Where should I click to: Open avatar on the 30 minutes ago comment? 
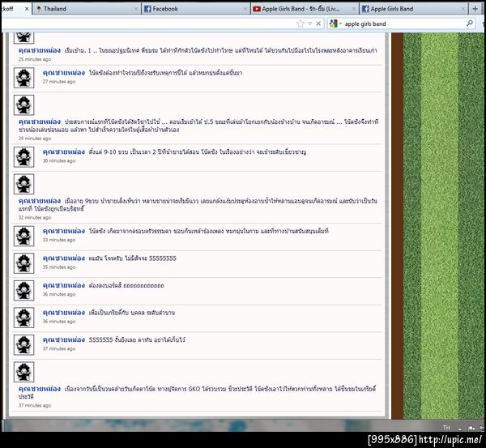pyautogui.click(x=23, y=157)
